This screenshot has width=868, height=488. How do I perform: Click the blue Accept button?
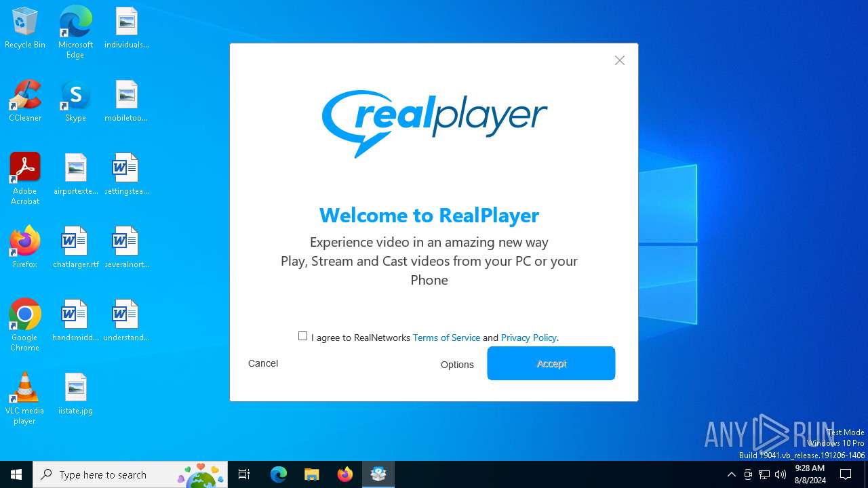551,363
